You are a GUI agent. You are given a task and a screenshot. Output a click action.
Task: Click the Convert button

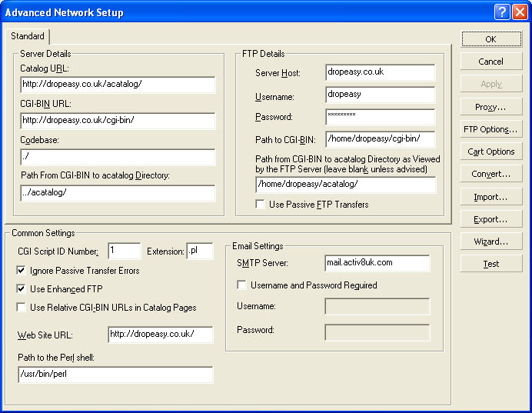click(x=490, y=174)
